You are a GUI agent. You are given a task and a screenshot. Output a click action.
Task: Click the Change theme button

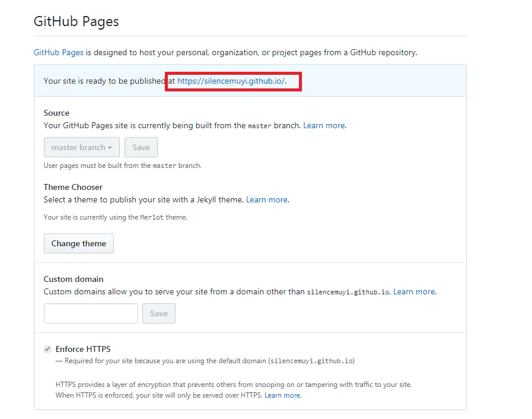pos(79,243)
